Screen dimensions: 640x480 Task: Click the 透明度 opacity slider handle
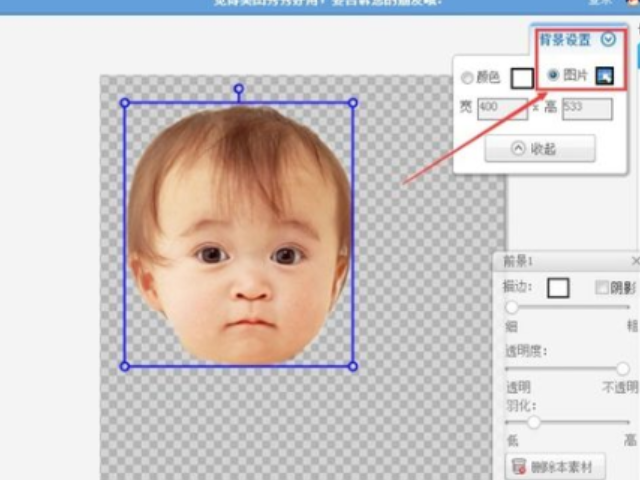622,369
